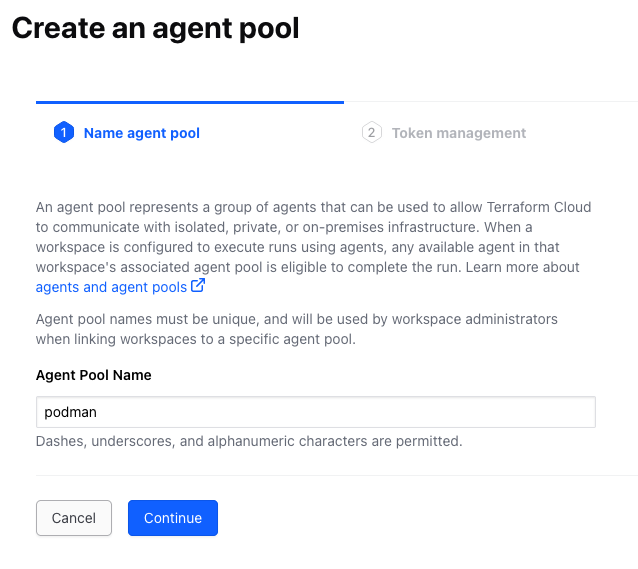This screenshot has width=638, height=569.
Task: Click the paragraph about unique agent pool names
Action: tap(296, 329)
